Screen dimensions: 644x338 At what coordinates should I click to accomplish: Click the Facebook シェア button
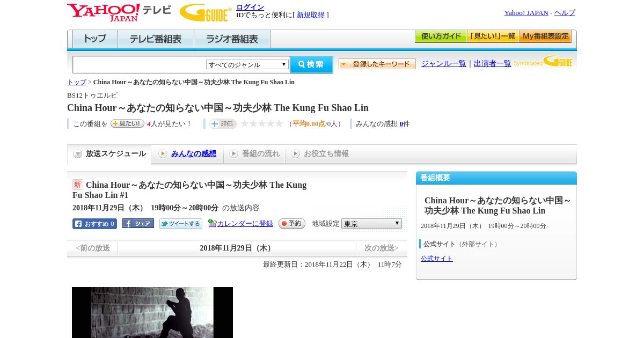pos(138,223)
